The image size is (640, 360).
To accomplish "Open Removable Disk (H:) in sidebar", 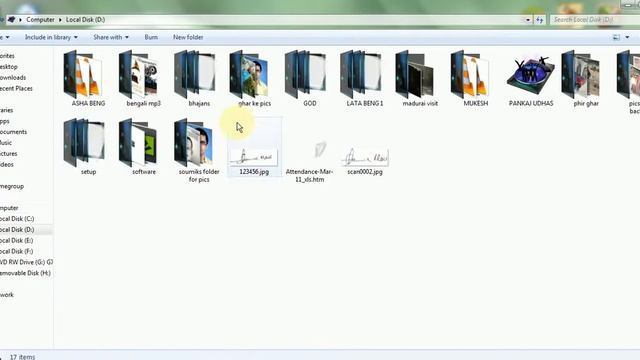I will 25,273.
